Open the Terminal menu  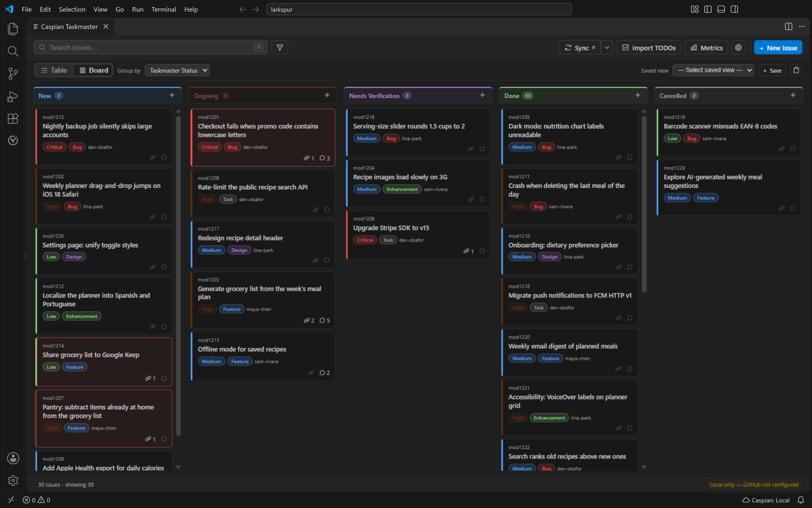(164, 9)
